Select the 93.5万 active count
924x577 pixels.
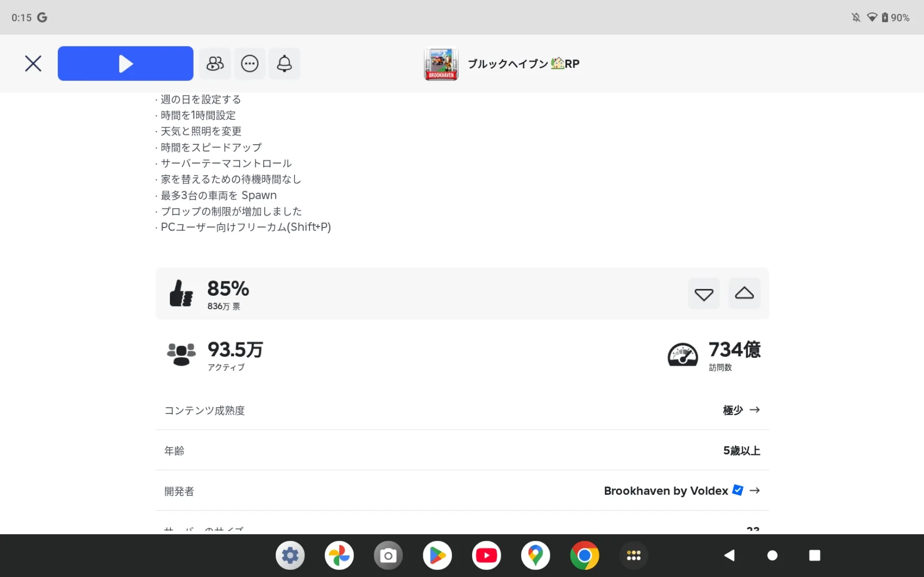(236, 349)
